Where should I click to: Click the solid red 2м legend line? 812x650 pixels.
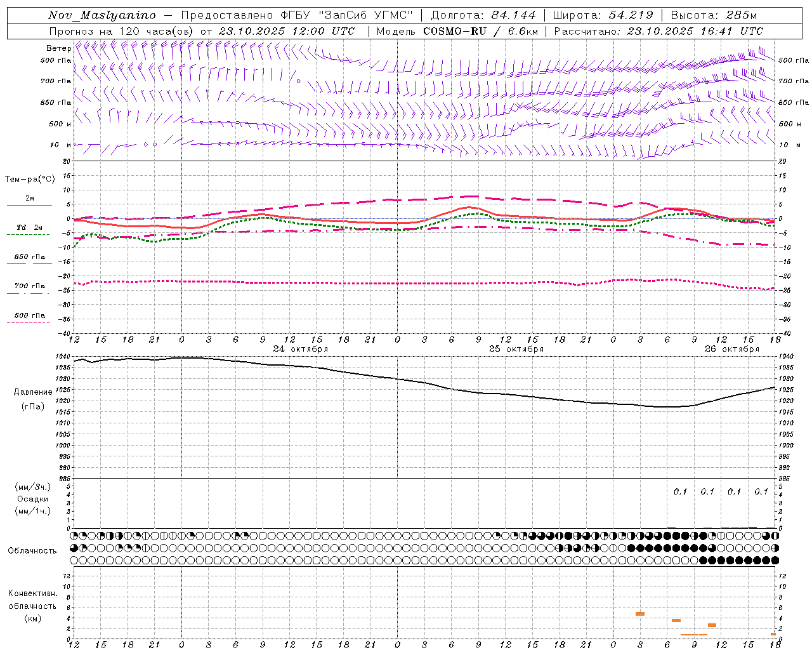click(29, 205)
